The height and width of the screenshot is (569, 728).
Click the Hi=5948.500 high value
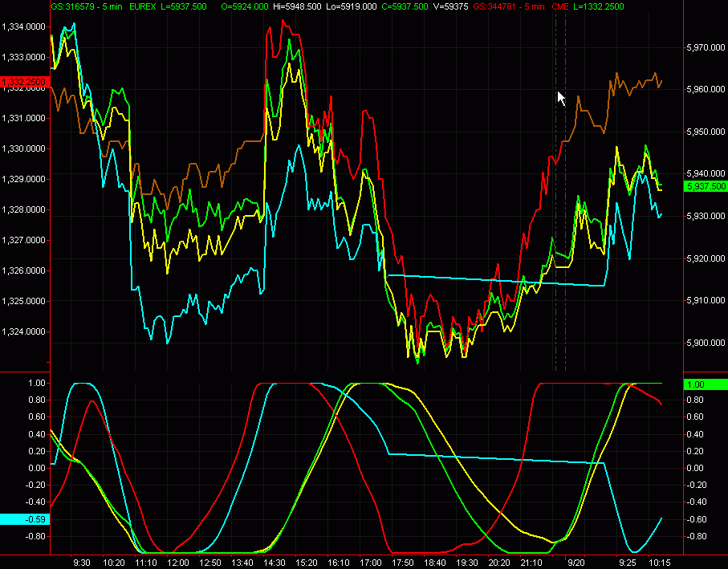(x=298, y=6)
